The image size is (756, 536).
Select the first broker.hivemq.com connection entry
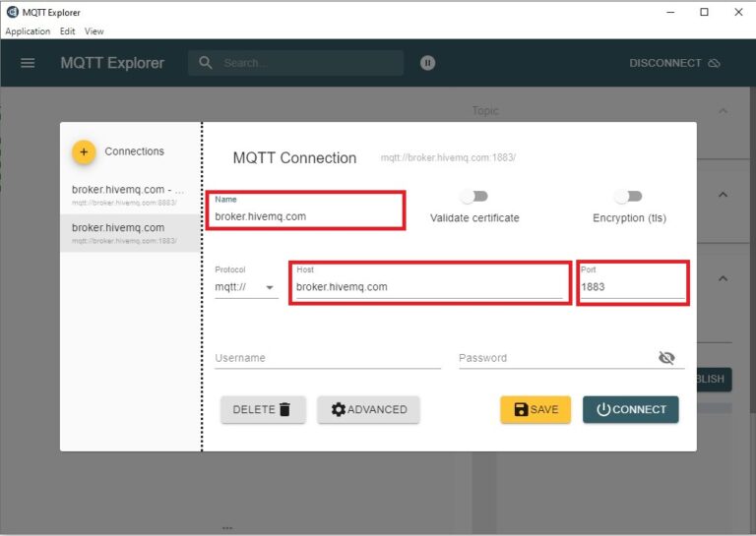[x=128, y=193]
